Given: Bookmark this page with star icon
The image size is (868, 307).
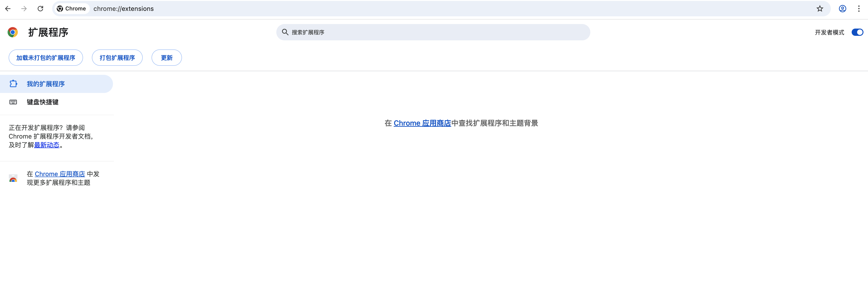Looking at the screenshot, I should [x=820, y=9].
